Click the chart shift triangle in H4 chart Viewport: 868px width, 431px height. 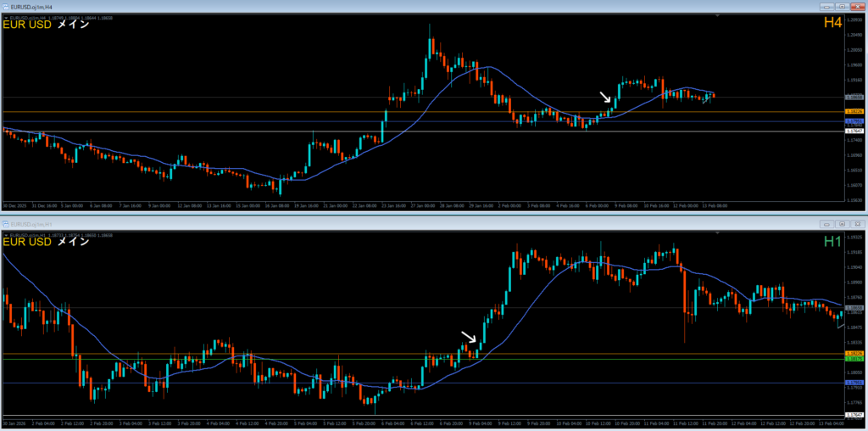[717, 16]
